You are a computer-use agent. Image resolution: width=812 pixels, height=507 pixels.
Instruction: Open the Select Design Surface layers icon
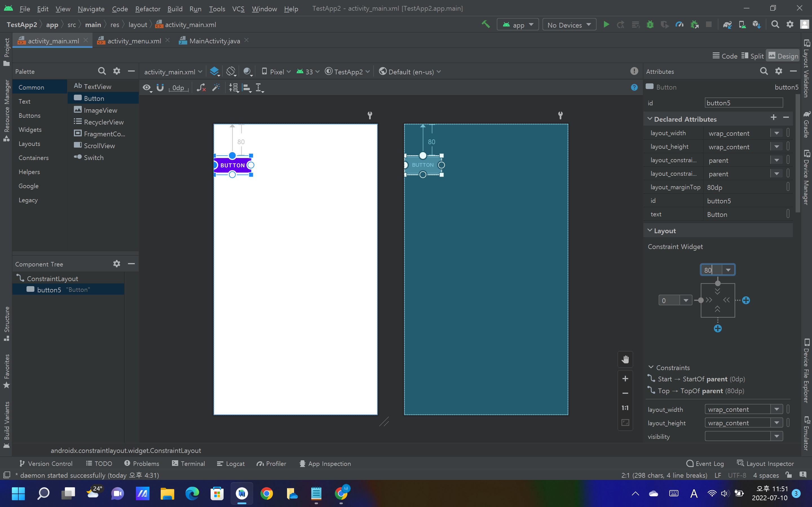pos(214,72)
